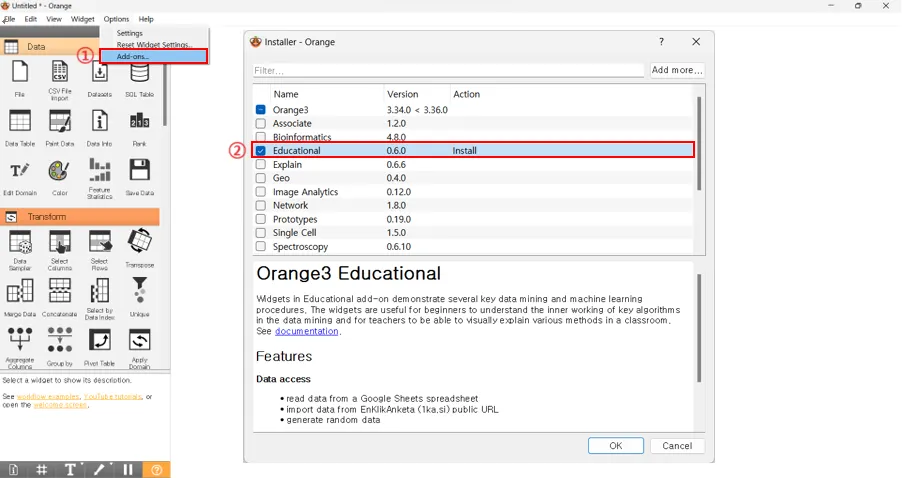Add the Data Info widget

pyautogui.click(x=100, y=128)
